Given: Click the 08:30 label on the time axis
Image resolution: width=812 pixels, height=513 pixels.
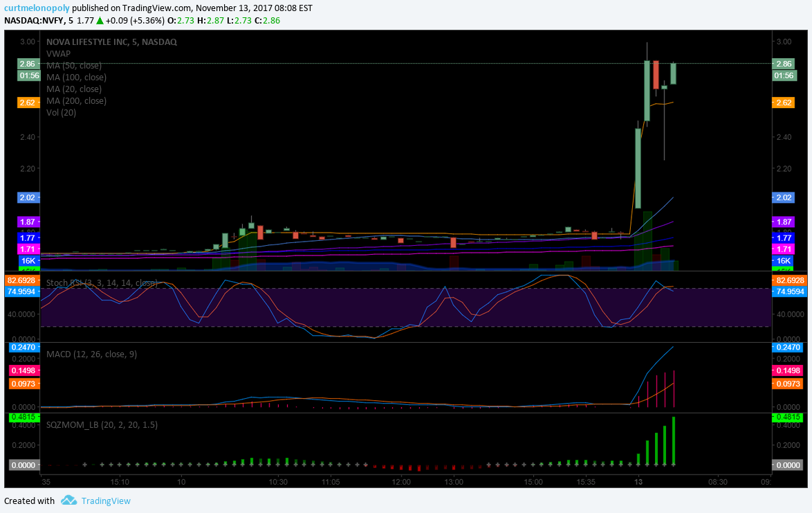Looking at the screenshot, I should tap(718, 481).
